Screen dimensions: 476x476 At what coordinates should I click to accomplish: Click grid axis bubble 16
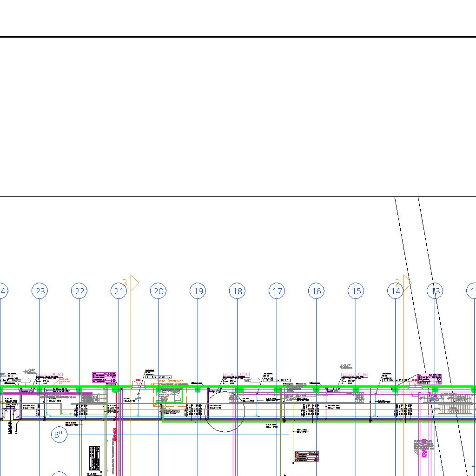317,291
